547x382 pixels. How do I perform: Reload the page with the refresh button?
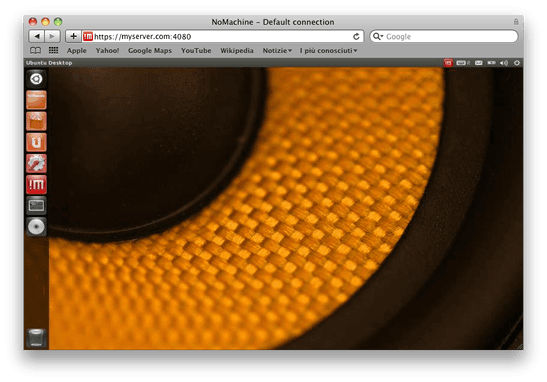[x=356, y=36]
